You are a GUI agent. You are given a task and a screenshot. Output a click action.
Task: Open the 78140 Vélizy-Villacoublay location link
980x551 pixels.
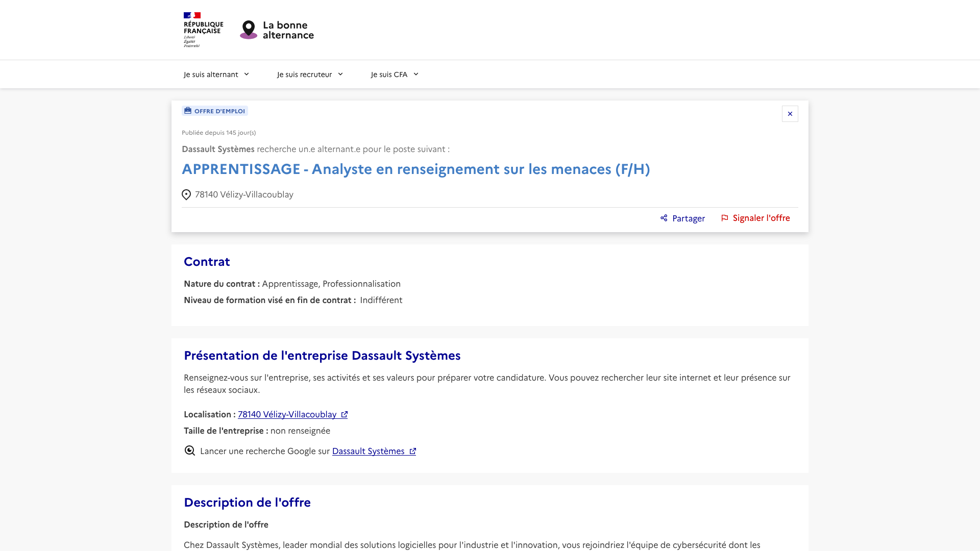[x=292, y=414]
